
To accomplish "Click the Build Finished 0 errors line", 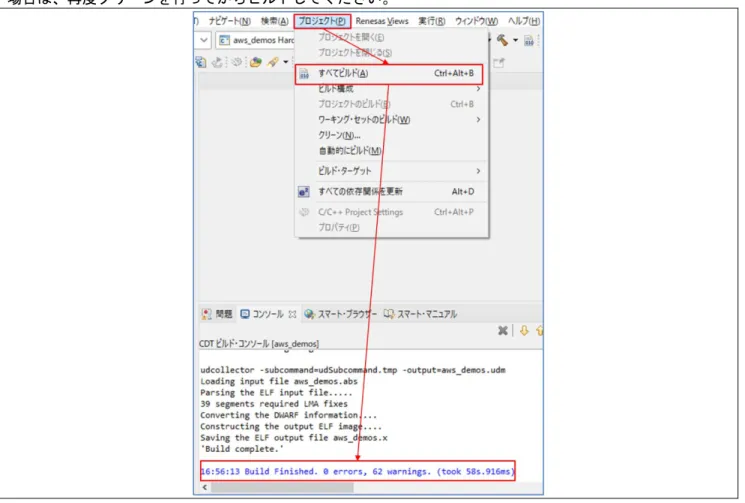I will (357, 472).
